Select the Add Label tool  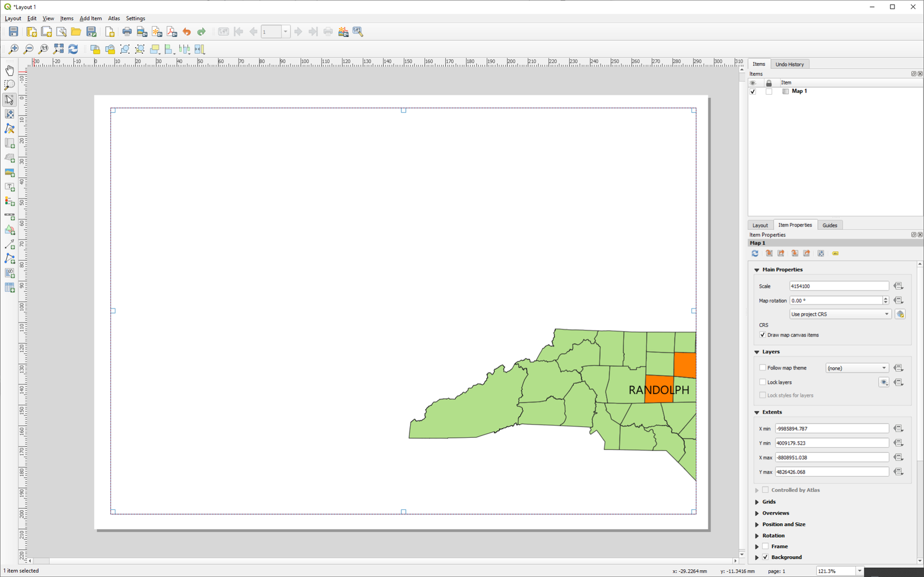9,187
